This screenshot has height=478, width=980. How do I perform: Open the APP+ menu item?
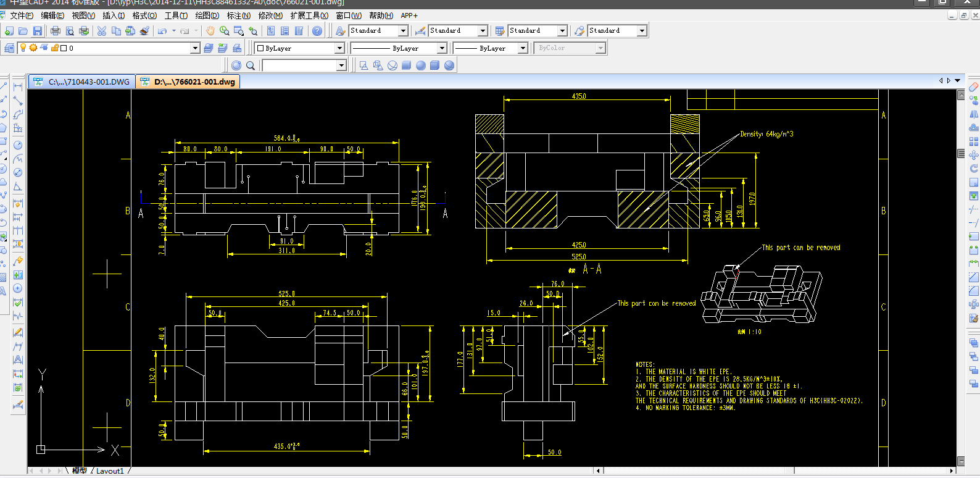[409, 15]
